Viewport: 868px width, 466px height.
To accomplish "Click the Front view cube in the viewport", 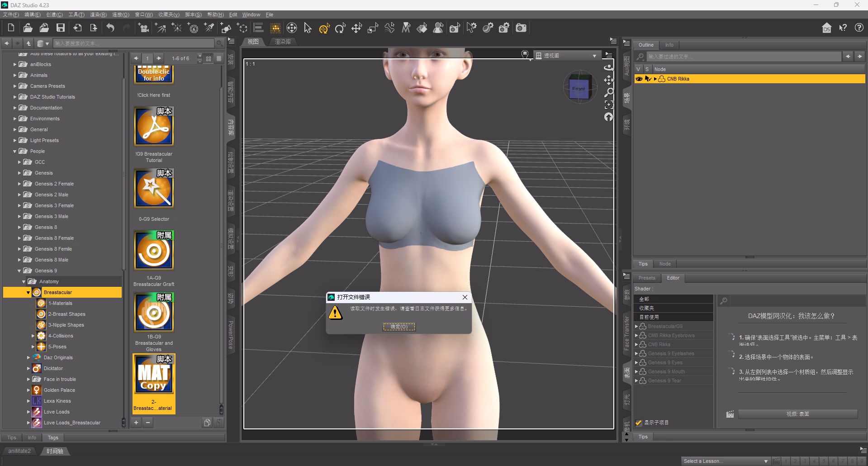I will pos(579,88).
